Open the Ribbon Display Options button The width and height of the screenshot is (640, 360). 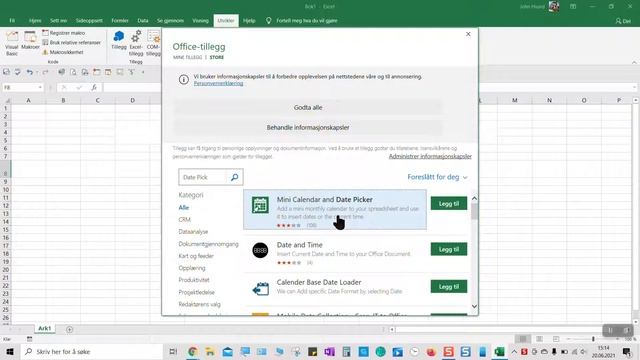[573, 7]
